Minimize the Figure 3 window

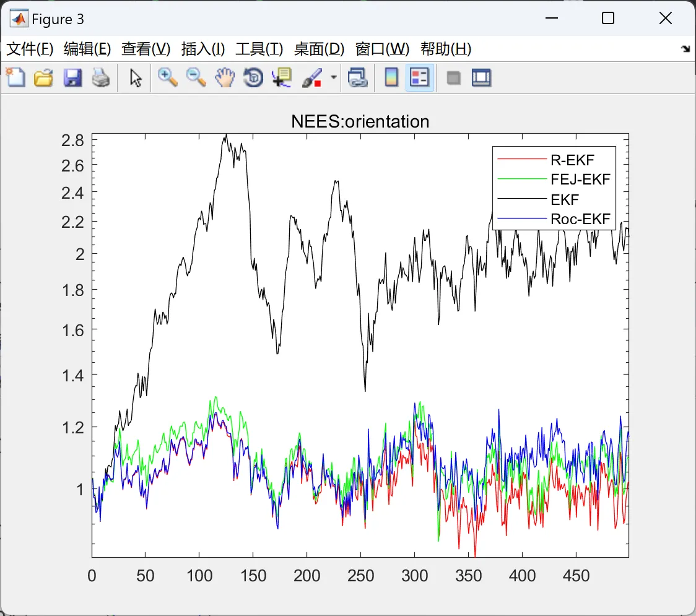click(551, 18)
